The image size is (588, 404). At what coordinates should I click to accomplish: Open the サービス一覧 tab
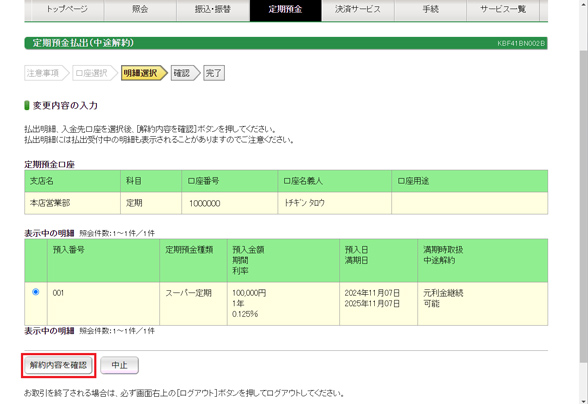(503, 10)
